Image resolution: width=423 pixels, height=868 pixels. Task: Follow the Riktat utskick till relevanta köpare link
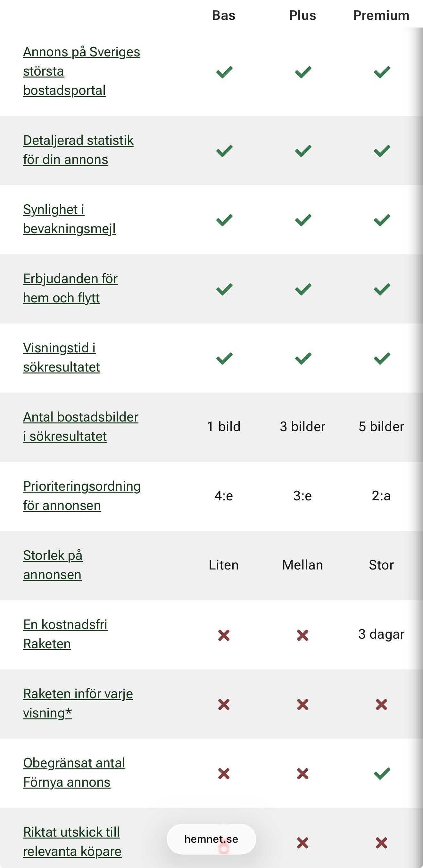pos(72,841)
